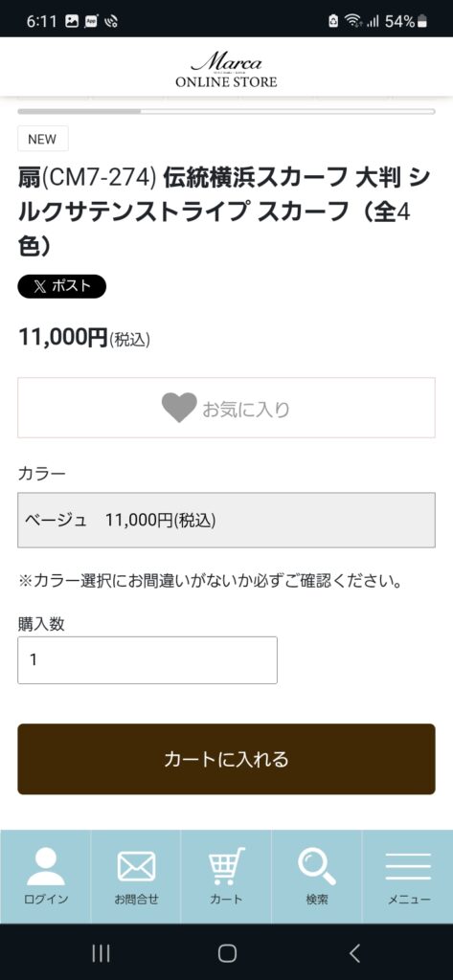Focus the 購入数 quantity field
453x980 pixels.
tap(147, 660)
